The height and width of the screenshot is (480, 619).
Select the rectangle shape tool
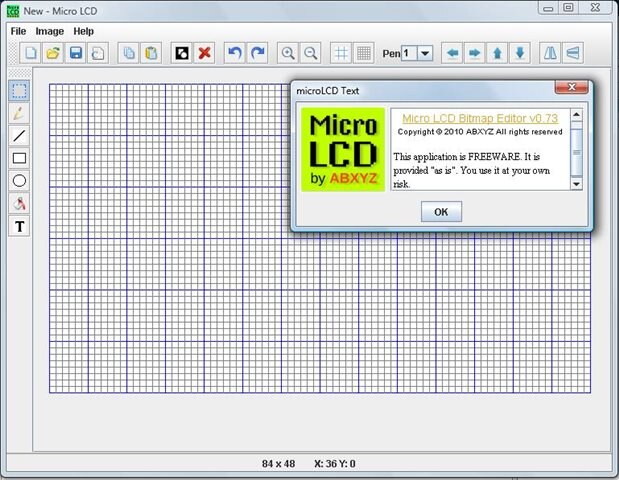(x=19, y=158)
